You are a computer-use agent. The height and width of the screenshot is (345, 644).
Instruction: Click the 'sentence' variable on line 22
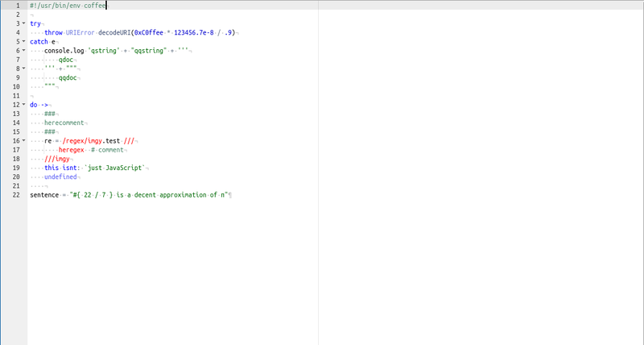pyautogui.click(x=44, y=195)
